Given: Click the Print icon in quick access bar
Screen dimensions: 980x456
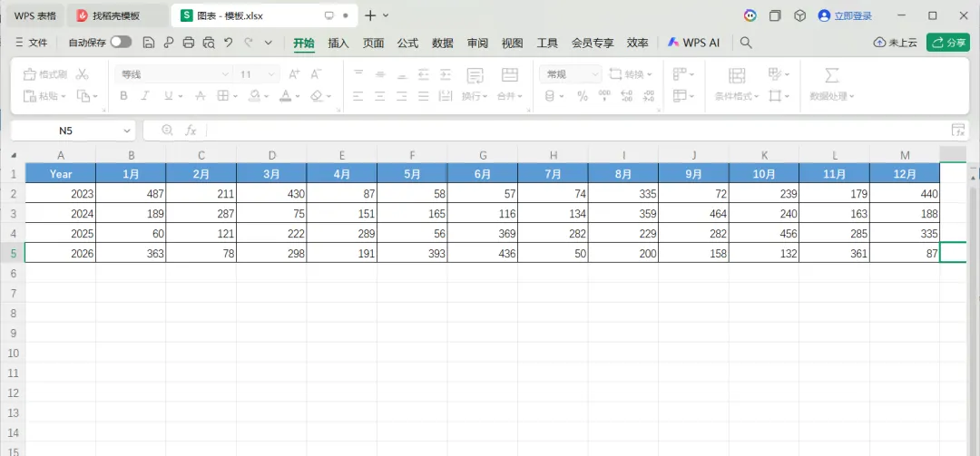Looking at the screenshot, I should 189,43.
